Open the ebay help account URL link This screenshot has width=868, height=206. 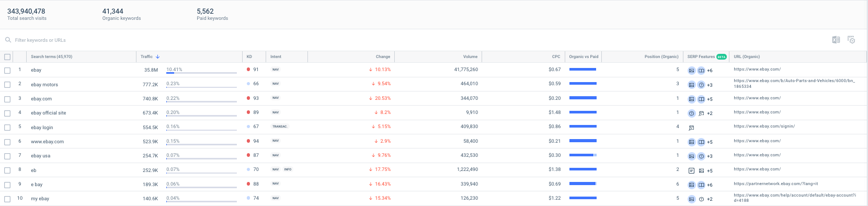(795, 198)
